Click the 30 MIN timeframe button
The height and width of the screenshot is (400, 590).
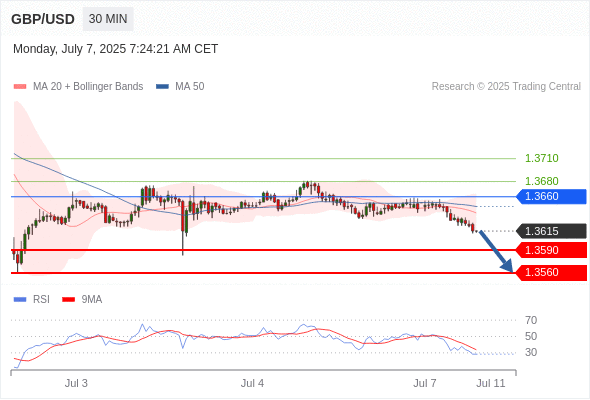(108, 19)
